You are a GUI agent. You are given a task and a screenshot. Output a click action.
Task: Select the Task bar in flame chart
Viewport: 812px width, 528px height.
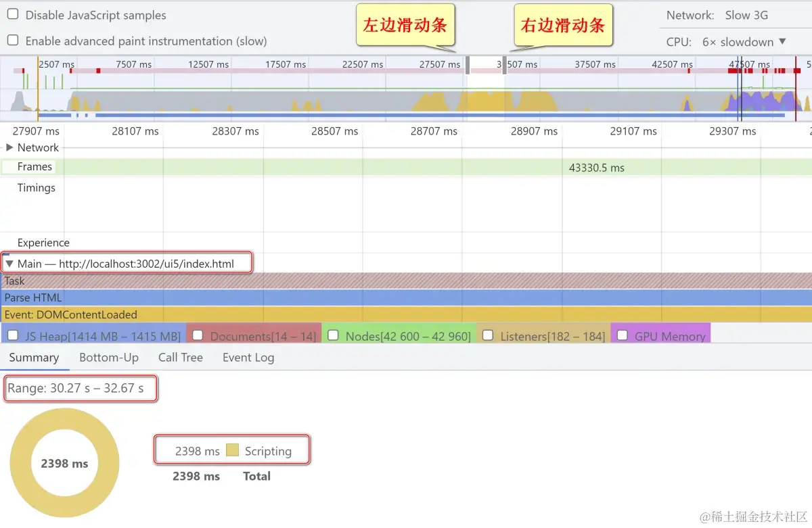[x=406, y=281]
